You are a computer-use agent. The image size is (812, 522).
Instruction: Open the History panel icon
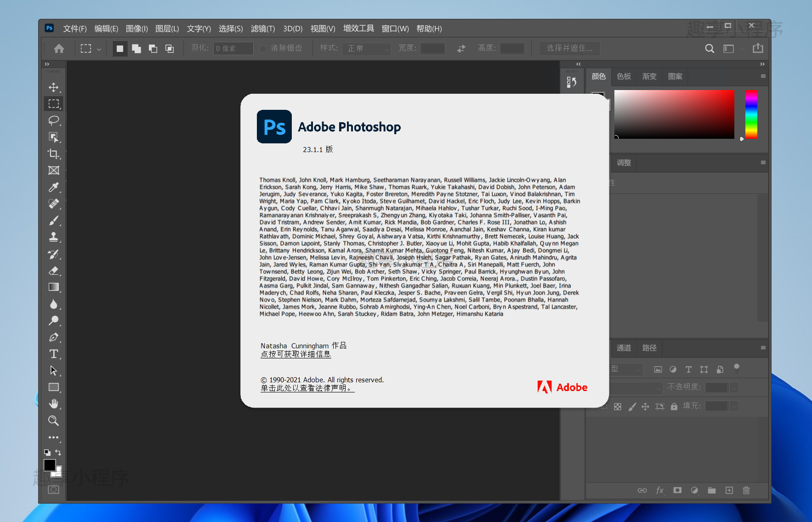[572, 82]
